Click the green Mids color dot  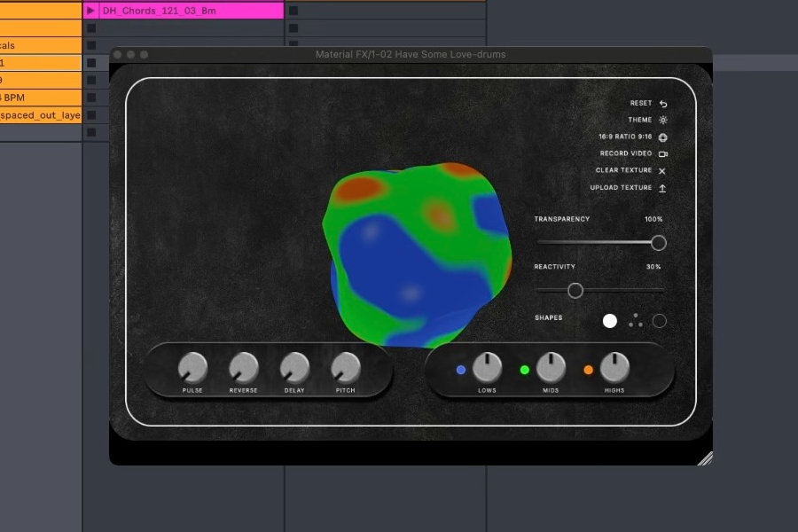525,370
